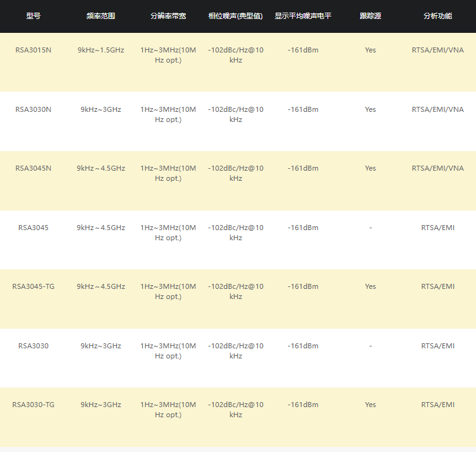Image resolution: width=476 pixels, height=452 pixels.
Task: Select the 分辨率带宽 column header
Action: tap(168, 16)
